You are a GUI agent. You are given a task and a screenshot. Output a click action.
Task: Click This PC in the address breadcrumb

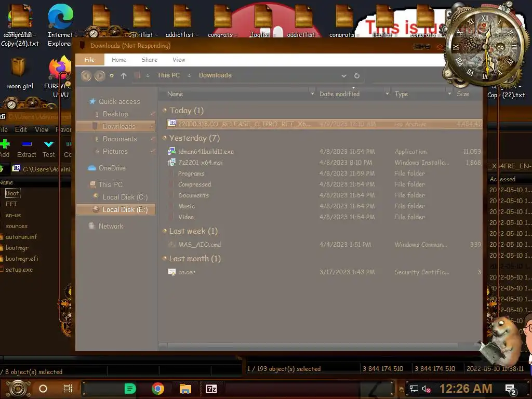point(168,75)
